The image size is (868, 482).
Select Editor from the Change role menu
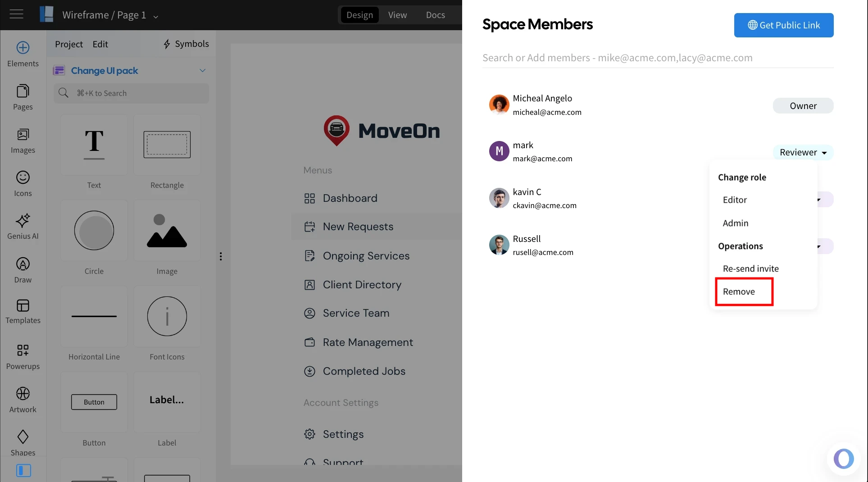[x=734, y=200]
